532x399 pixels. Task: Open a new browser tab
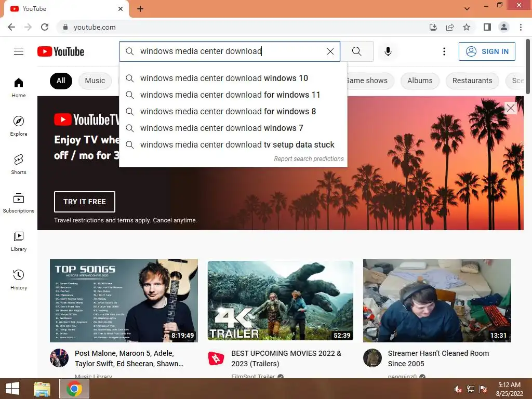[x=140, y=9]
